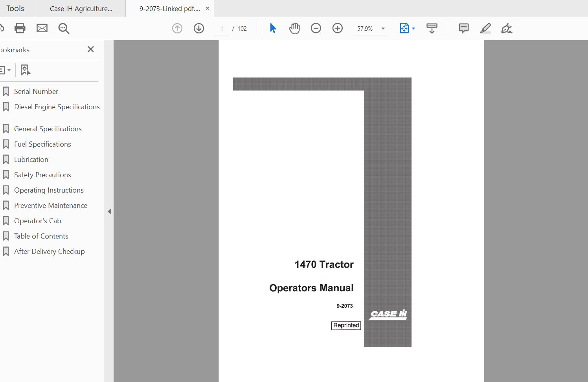Image resolution: width=588 pixels, height=382 pixels.
Task: Click the Operators Manual heading text
Action: [x=311, y=288]
